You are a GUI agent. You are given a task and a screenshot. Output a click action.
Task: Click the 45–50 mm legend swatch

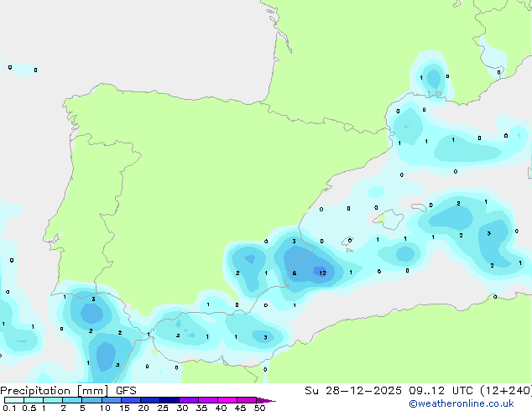tap(247, 400)
